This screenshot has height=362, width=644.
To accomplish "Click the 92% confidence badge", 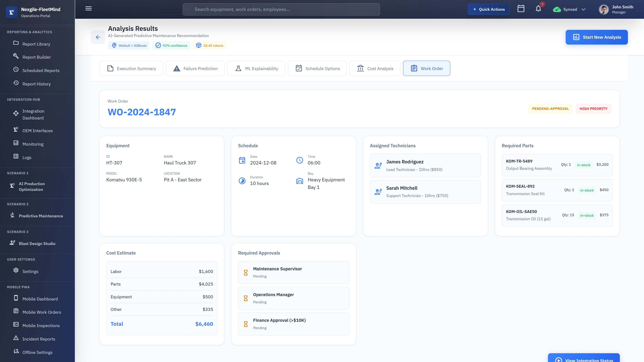I will pyautogui.click(x=171, y=45).
